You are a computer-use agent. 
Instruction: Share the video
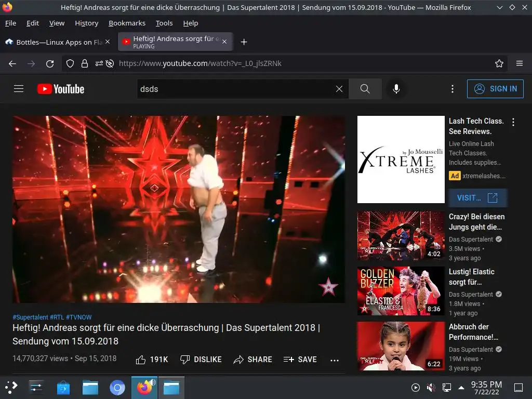click(253, 360)
